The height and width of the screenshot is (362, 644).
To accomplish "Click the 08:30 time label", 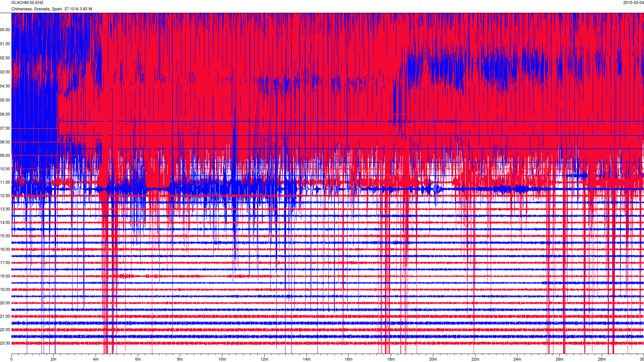I will pyautogui.click(x=5, y=142).
